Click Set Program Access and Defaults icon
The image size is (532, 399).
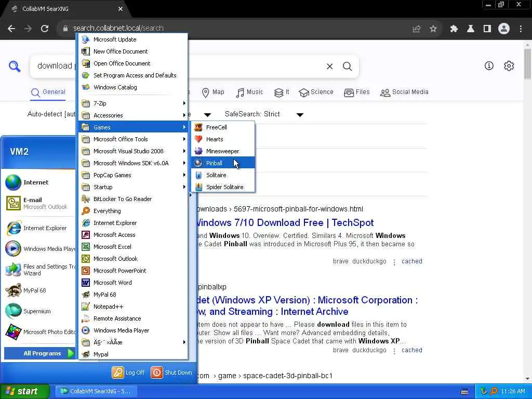[86, 75]
